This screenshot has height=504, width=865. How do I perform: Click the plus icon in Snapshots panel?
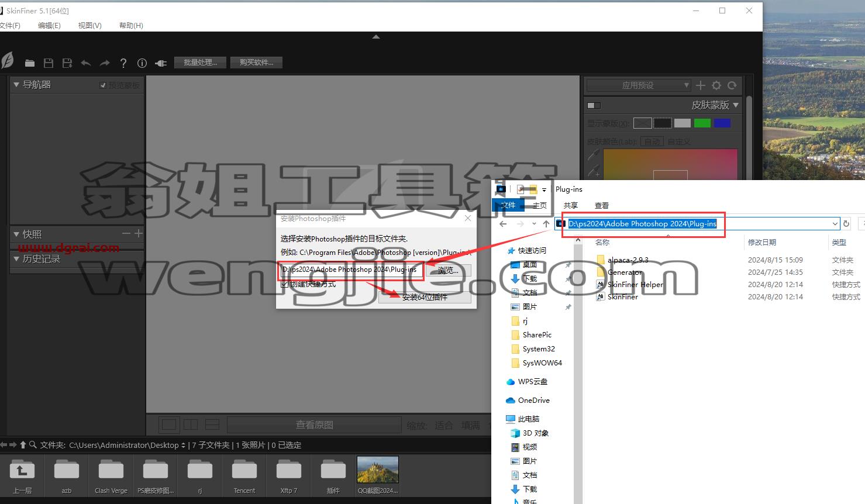(138, 233)
